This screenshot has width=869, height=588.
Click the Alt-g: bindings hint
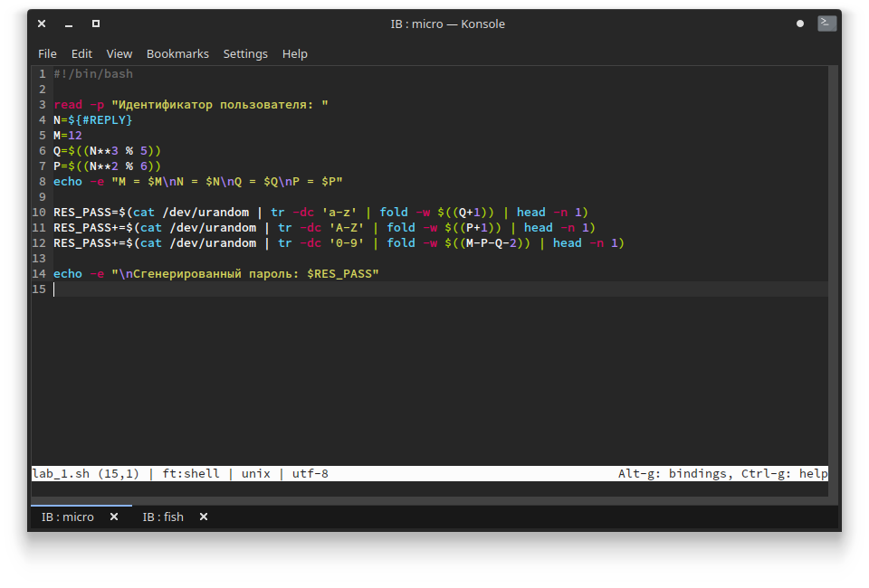pos(673,473)
